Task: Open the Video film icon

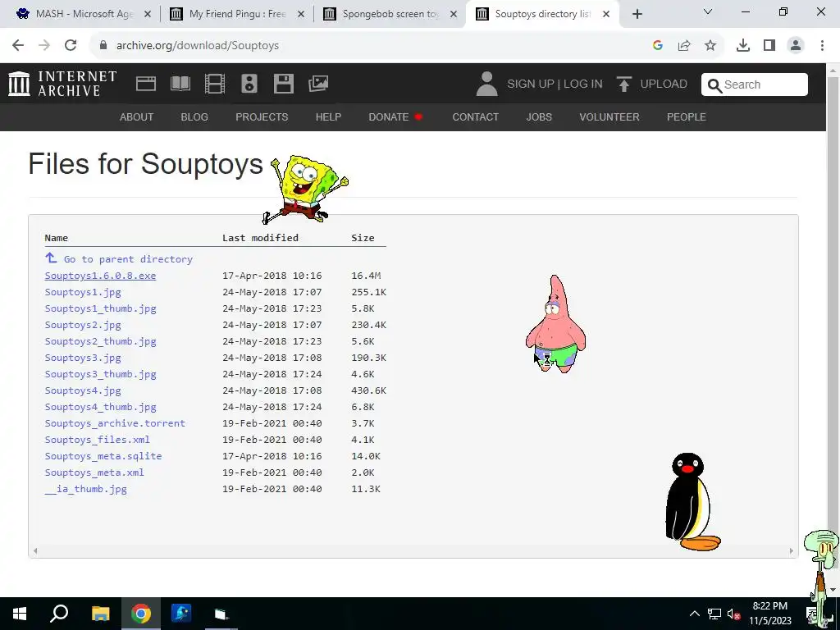Action: [x=214, y=84]
